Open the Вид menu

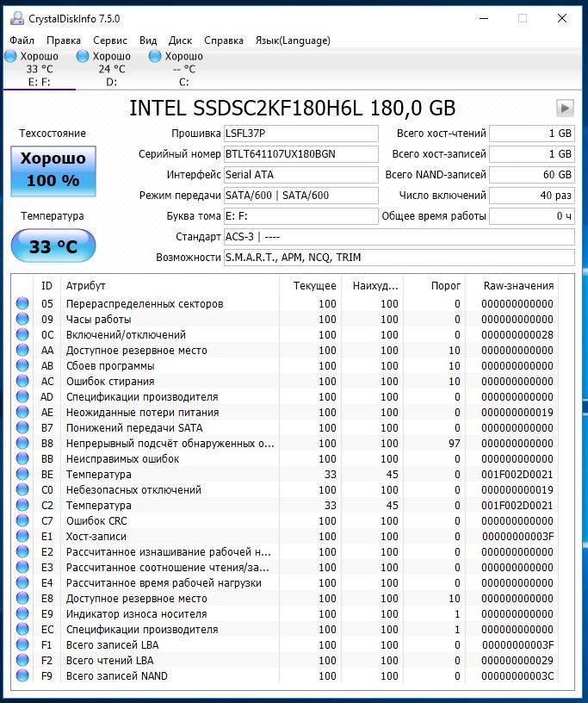pyautogui.click(x=148, y=40)
